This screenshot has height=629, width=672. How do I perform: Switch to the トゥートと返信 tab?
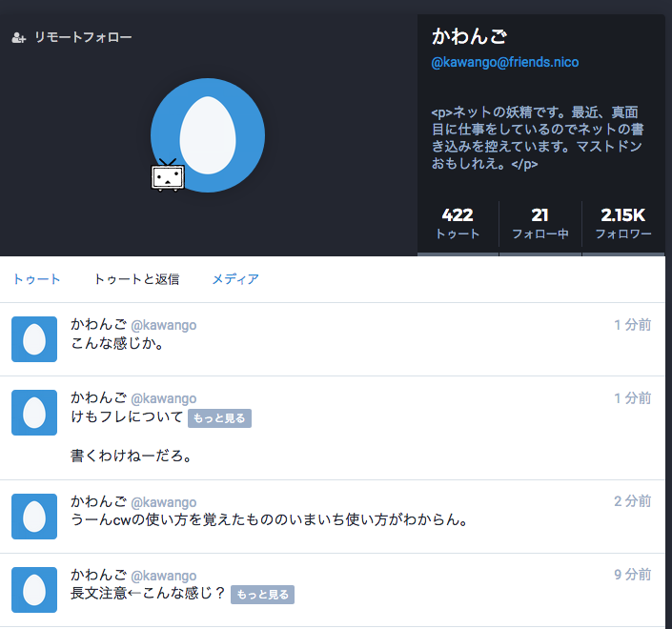click(136, 279)
